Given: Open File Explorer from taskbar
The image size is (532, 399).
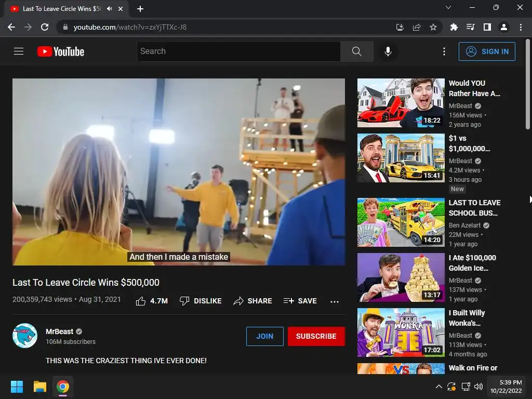Looking at the screenshot, I should (x=39, y=387).
